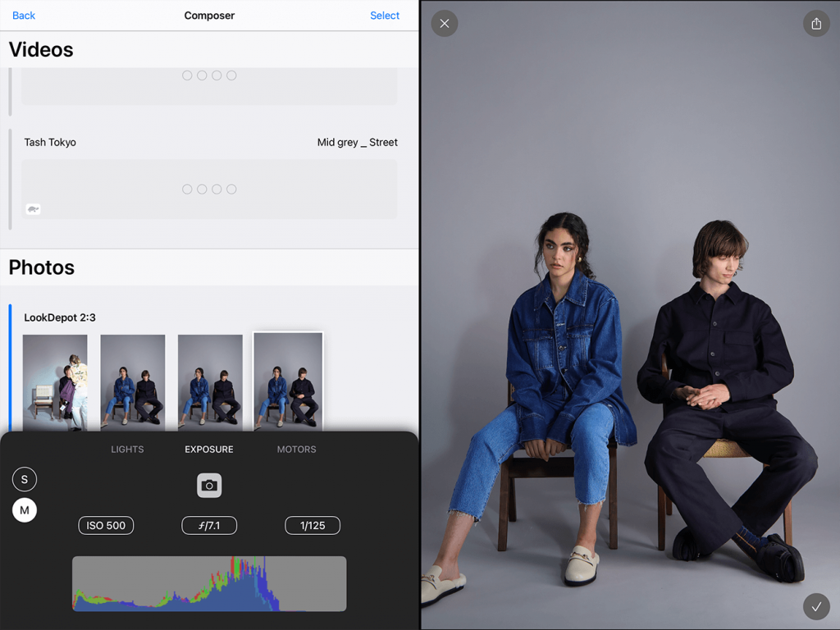The image size is (840, 630).
Task: Tap the Photos section header
Action: tap(42, 267)
